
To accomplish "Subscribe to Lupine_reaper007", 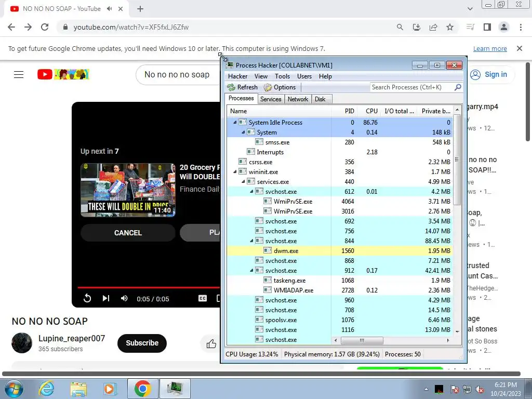I will 142,343.
